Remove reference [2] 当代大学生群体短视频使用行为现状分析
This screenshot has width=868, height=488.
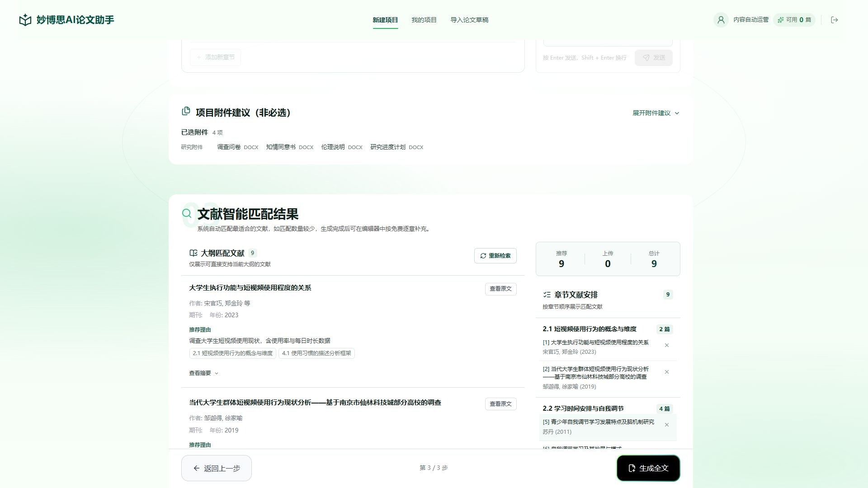tap(667, 372)
